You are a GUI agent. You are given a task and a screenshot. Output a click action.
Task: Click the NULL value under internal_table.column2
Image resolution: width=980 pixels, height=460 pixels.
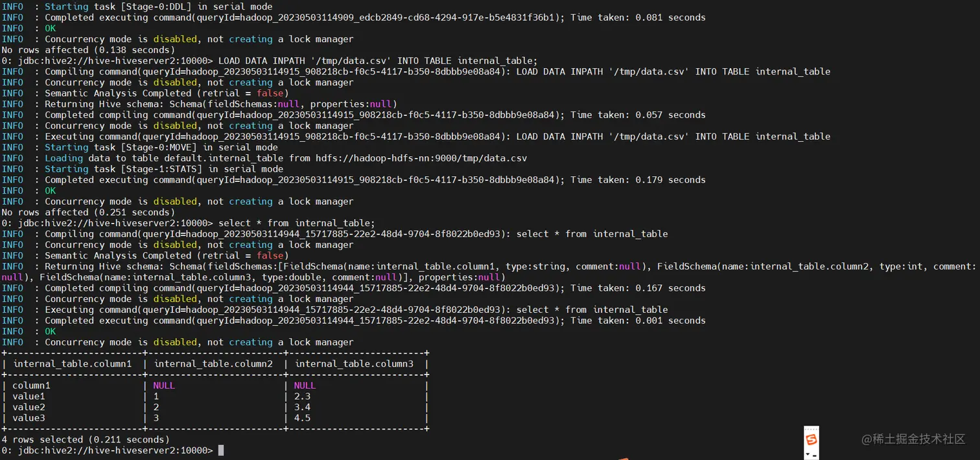click(164, 385)
